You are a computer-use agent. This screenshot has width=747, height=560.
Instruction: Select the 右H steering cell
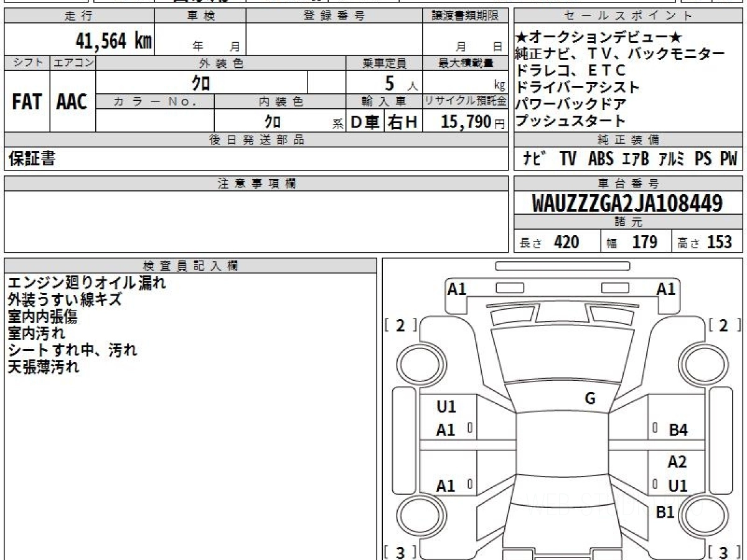point(403,122)
